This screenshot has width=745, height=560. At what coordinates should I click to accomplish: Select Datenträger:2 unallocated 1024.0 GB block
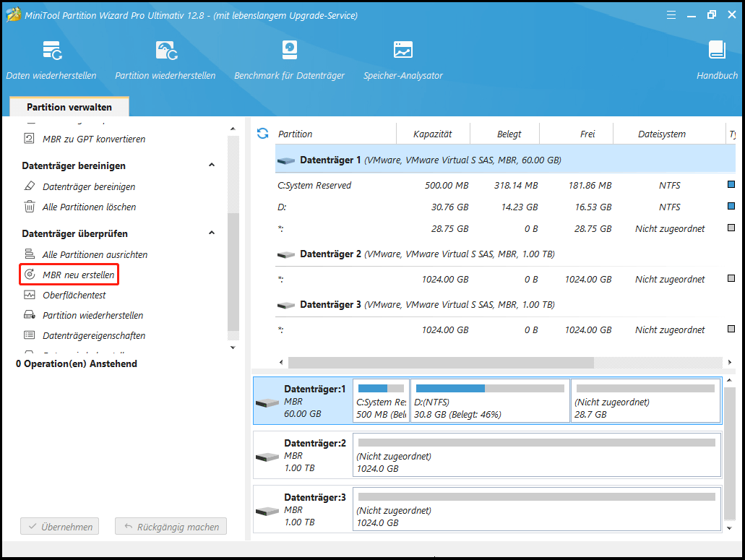tap(537, 455)
